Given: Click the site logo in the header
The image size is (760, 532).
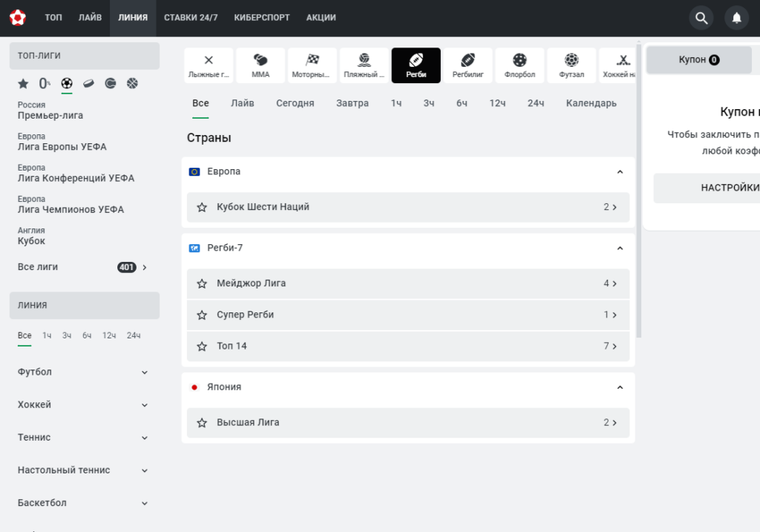Looking at the screenshot, I should 18,18.
